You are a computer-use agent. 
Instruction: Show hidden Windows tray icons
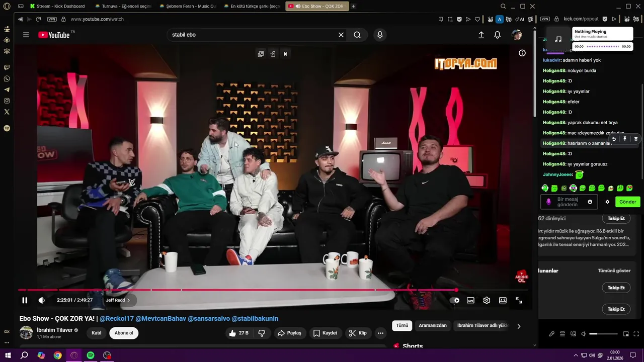click(576, 355)
